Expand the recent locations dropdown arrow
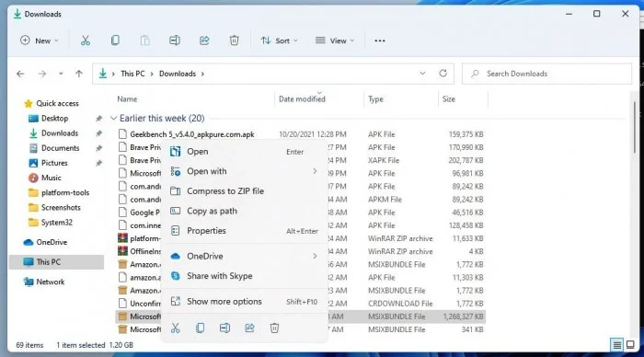The width and height of the screenshot is (644, 357). coord(61,74)
